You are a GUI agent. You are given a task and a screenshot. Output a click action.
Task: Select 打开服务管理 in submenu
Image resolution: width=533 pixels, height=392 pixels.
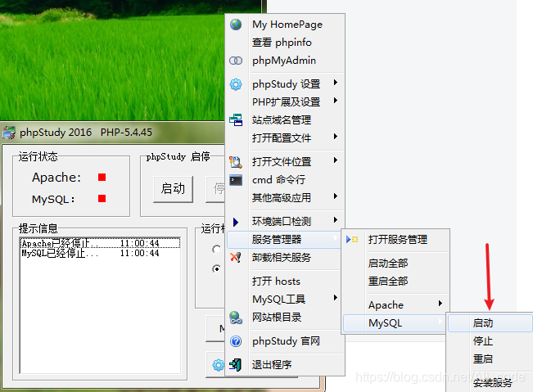395,240
